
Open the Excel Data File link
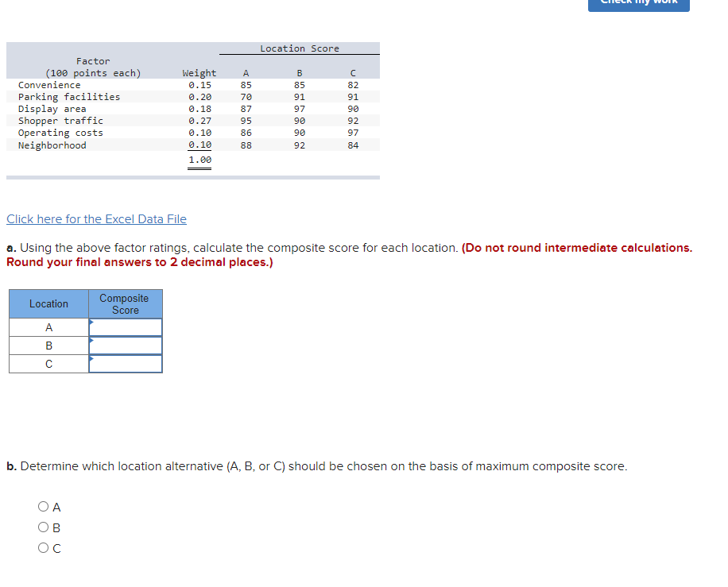(96, 219)
